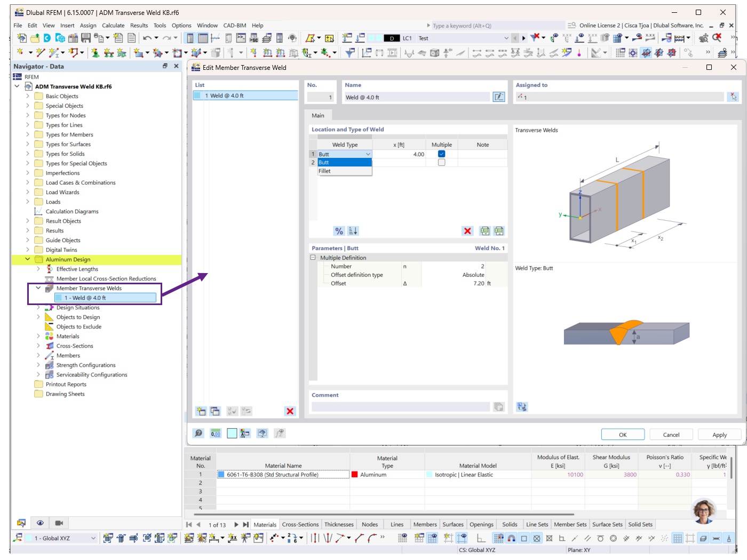The width and height of the screenshot is (747, 560).
Task: Click the sort rows icon below weld table
Action: coord(353,231)
